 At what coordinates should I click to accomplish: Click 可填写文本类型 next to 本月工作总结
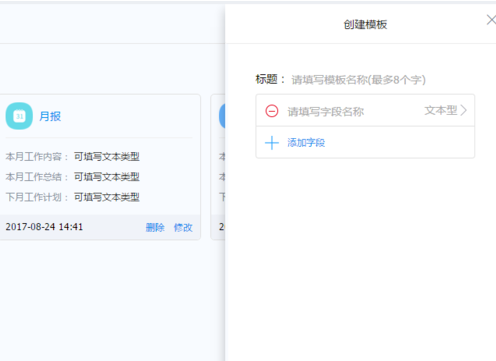click(x=107, y=177)
